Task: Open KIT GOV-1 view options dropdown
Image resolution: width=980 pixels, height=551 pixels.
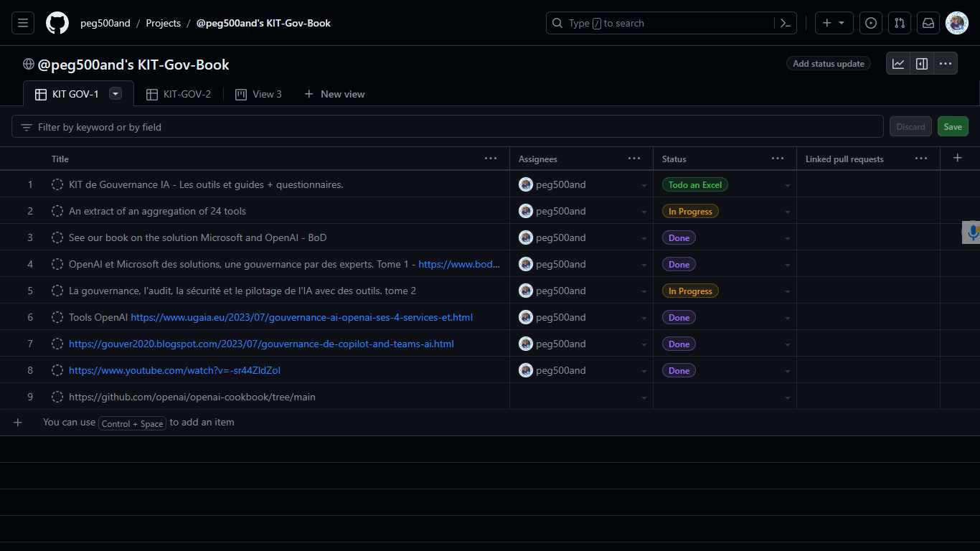Action: [x=116, y=93]
